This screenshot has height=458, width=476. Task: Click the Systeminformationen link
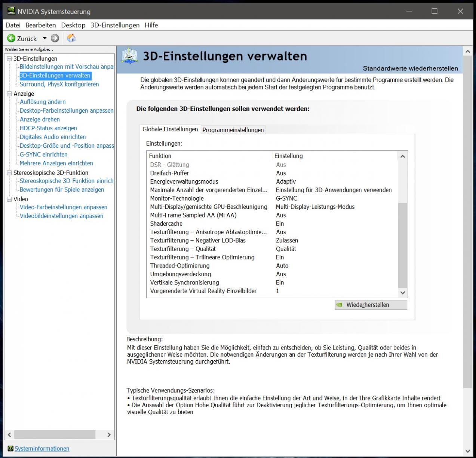[42, 448]
